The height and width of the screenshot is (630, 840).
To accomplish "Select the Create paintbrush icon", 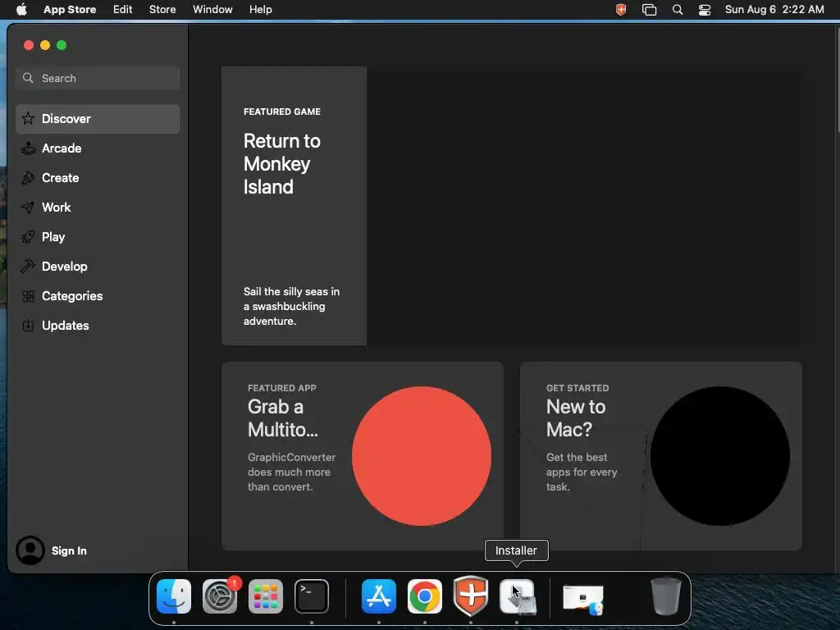I will pos(29,178).
